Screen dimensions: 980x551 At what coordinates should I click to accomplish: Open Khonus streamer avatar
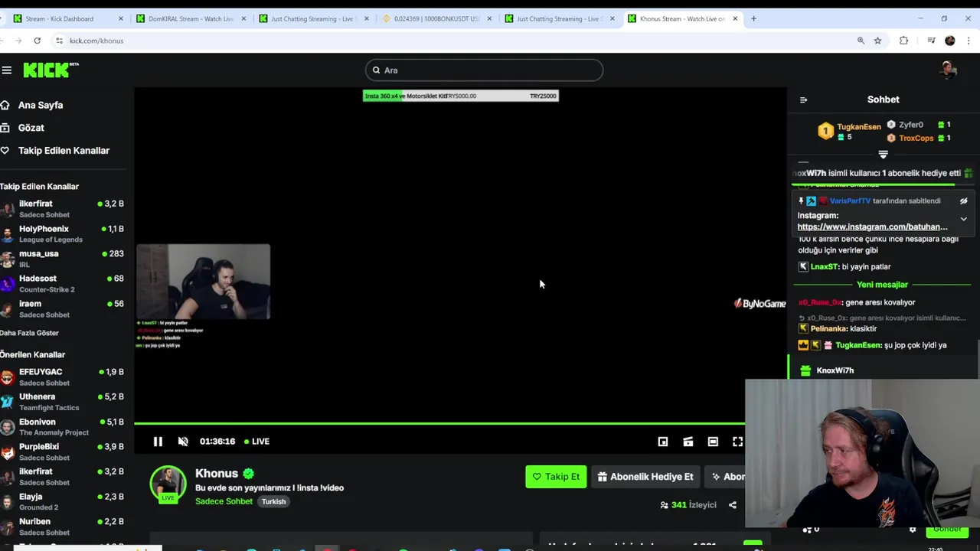pyautogui.click(x=168, y=484)
